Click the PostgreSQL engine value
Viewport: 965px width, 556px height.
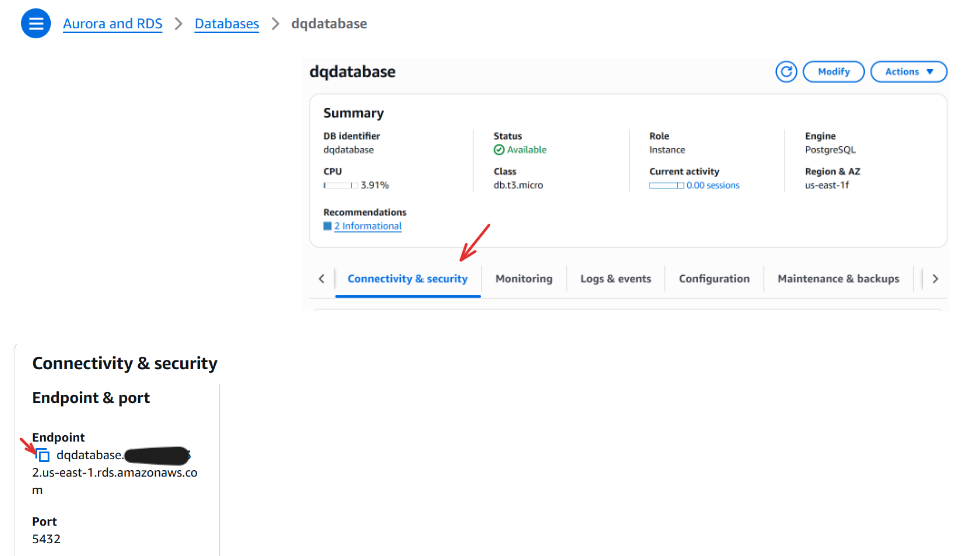point(830,150)
